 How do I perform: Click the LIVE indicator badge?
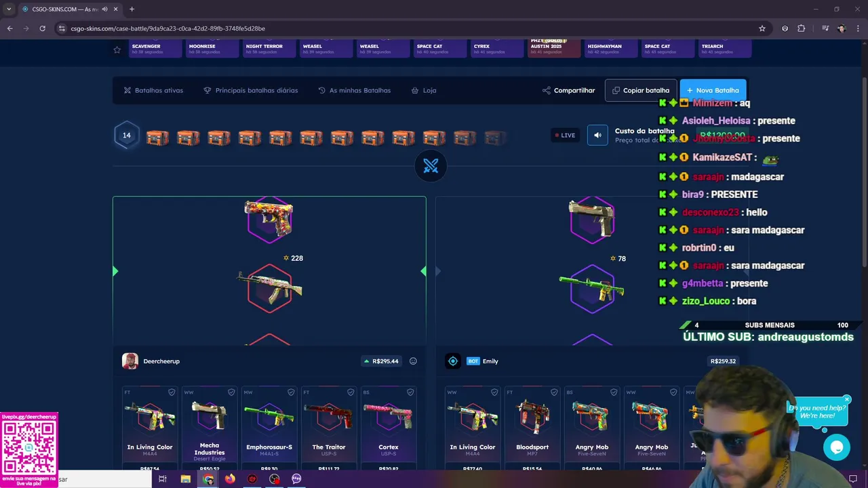point(565,135)
